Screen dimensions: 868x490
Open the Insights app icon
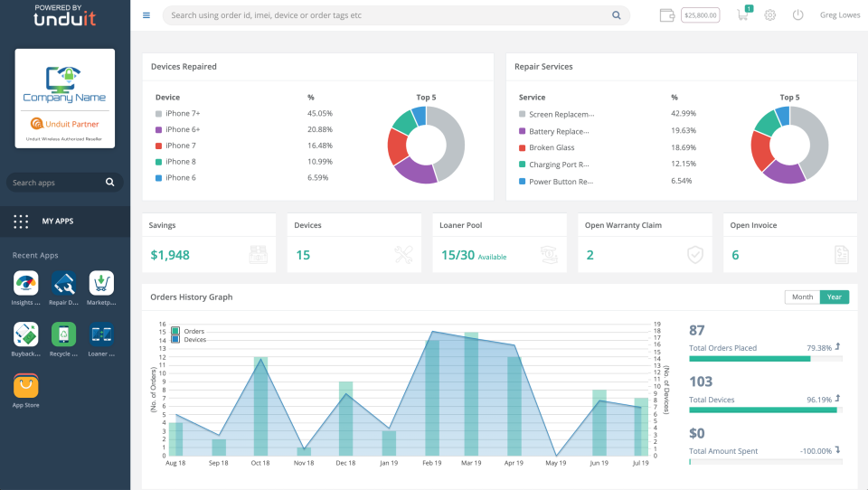point(26,283)
